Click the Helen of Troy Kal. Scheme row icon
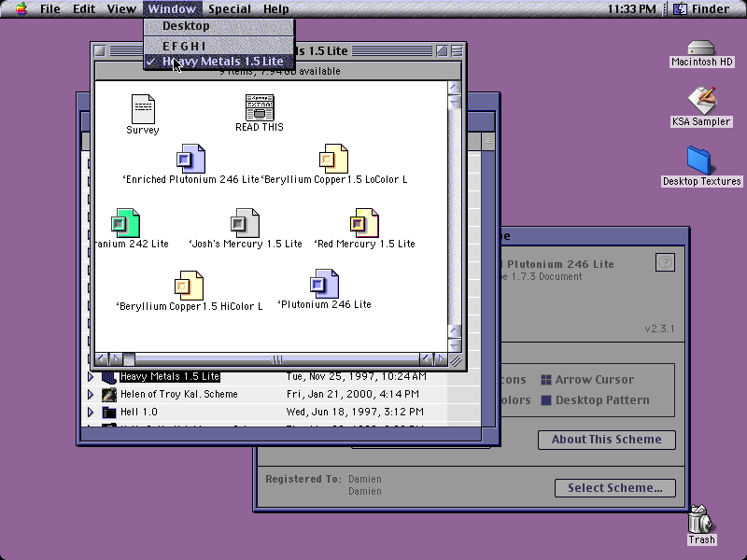Image resolution: width=747 pixels, height=560 pixels. [109, 394]
